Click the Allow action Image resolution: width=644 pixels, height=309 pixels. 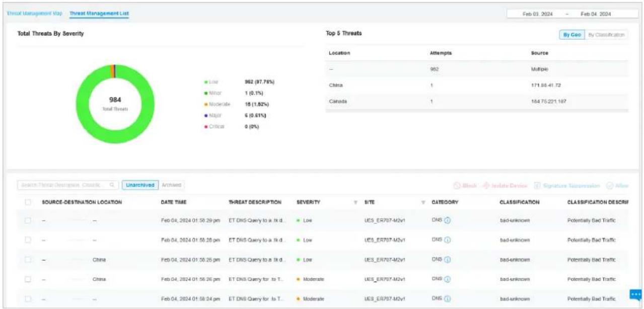point(618,186)
